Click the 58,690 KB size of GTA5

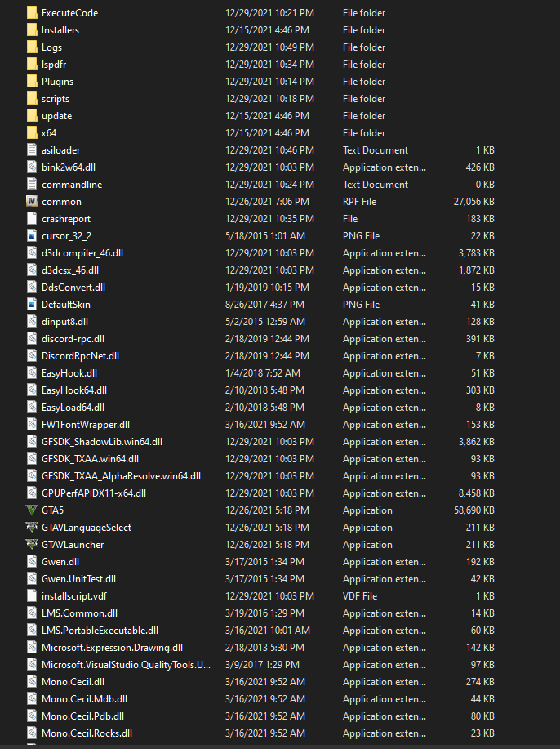tap(474, 510)
